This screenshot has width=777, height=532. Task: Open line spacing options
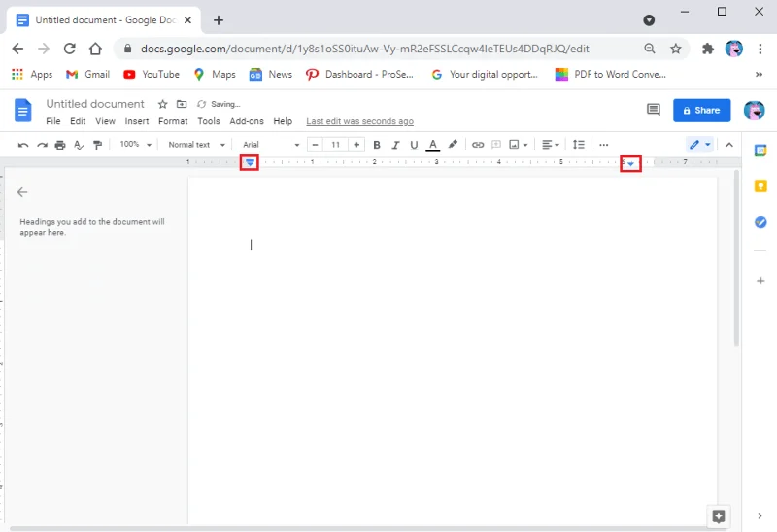click(578, 144)
